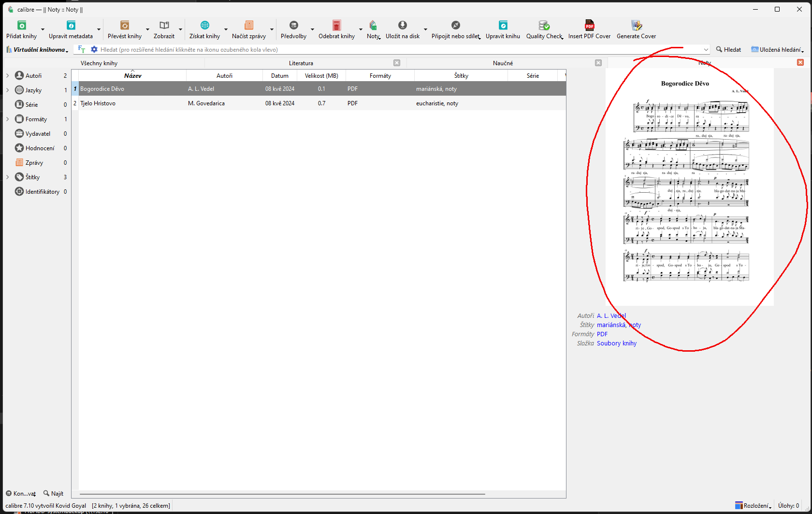Expand the Jazyky tree node
This screenshot has height=514, width=812.
(x=8, y=90)
